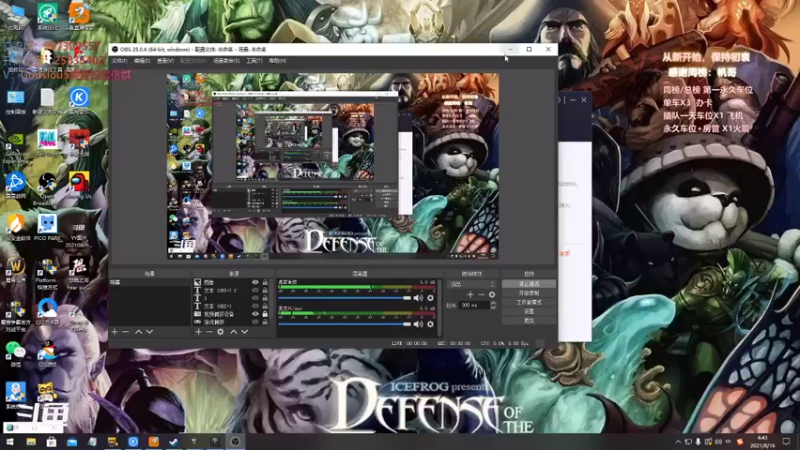Open Battle.net desktop shortcut
The width and height of the screenshot is (800, 450).
(15, 186)
